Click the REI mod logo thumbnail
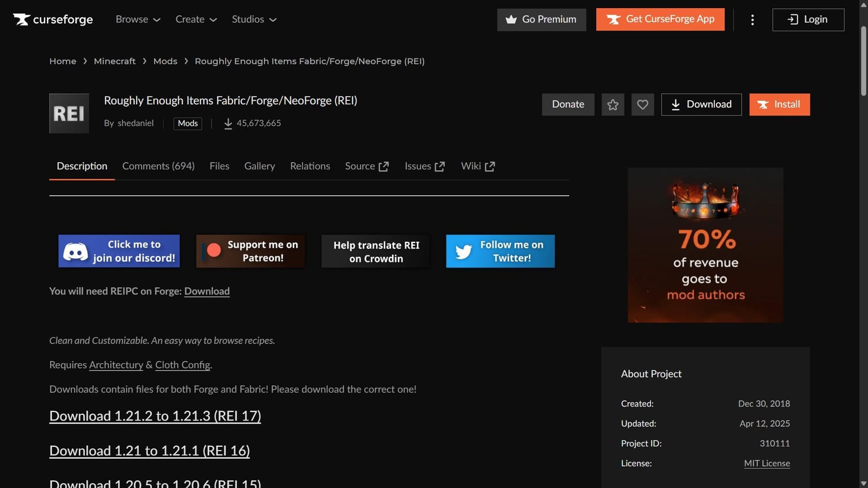The height and width of the screenshot is (488, 868). point(69,113)
